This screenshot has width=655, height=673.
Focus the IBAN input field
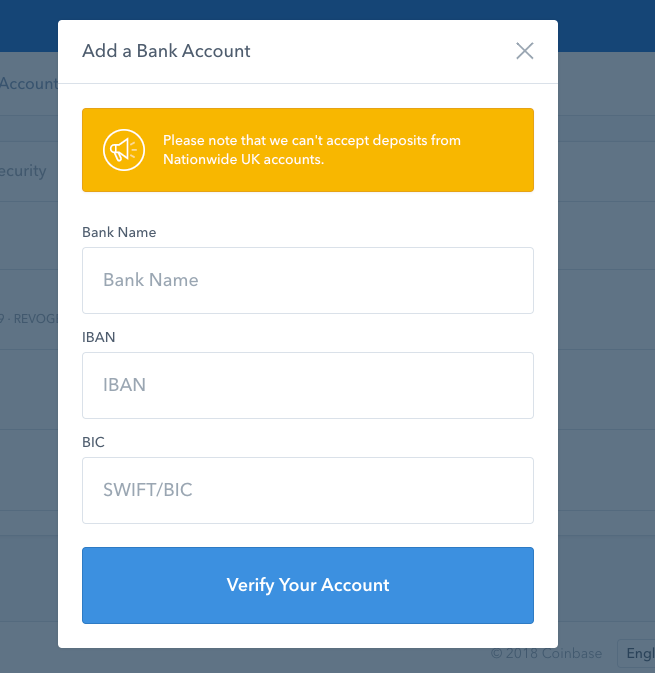coord(308,385)
